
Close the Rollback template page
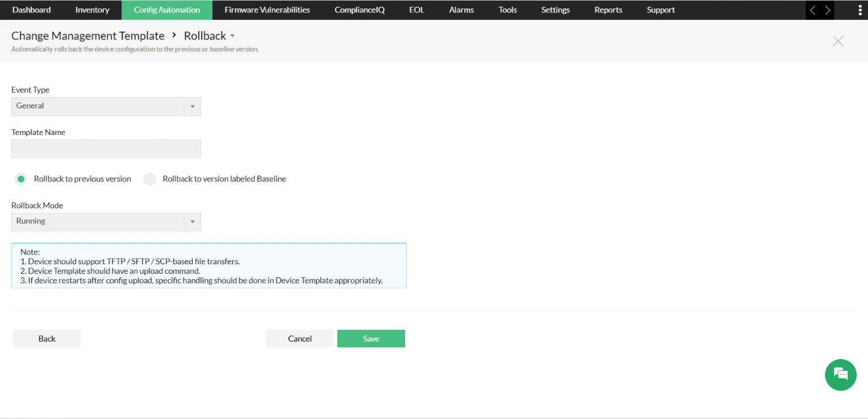tap(838, 41)
